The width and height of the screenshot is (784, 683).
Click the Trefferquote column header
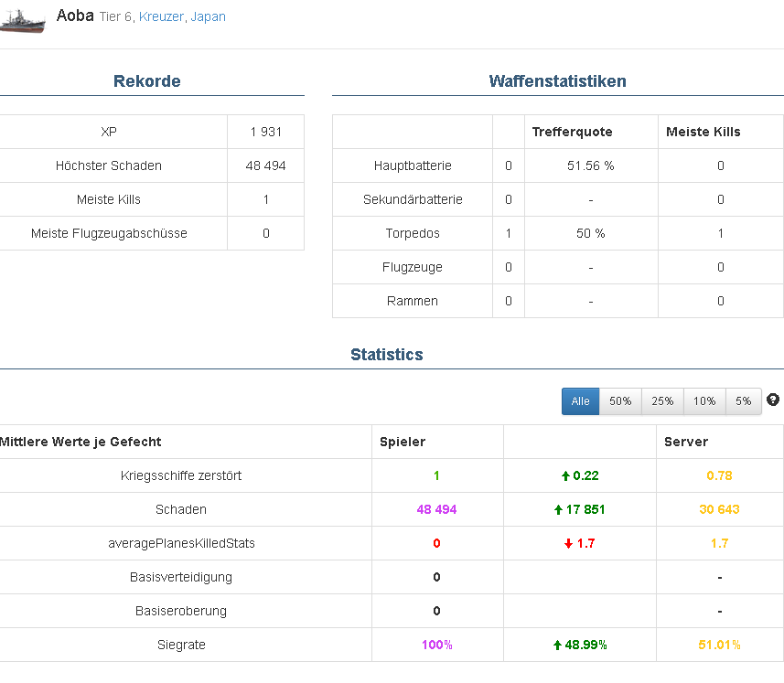click(573, 132)
